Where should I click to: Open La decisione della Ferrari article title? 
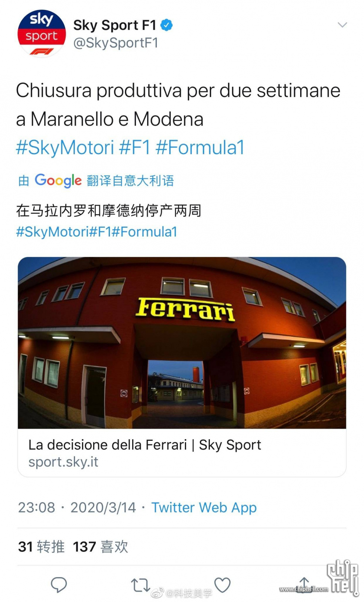click(x=145, y=445)
